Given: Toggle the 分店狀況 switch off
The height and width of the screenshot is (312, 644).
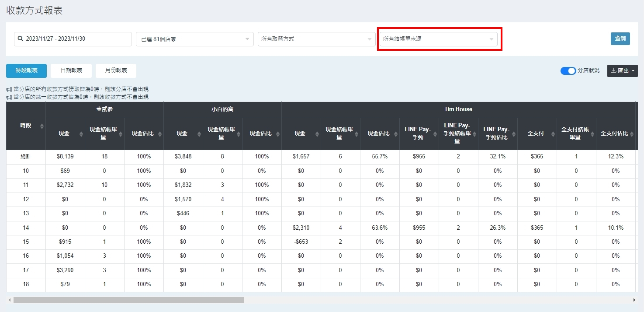Looking at the screenshot, I should (x=568, y=71).
